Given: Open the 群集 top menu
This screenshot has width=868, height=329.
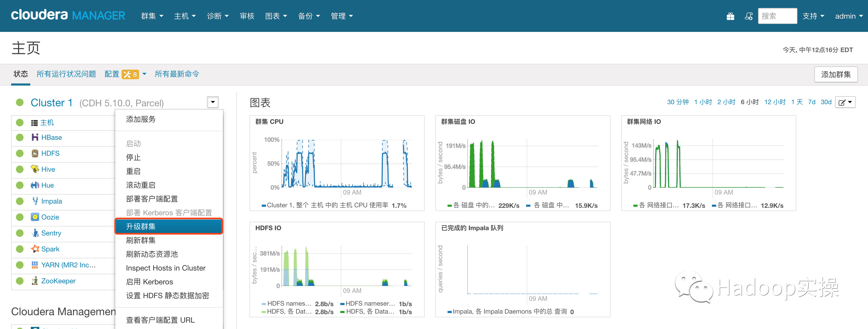Looking at the screenshot, I should point(152,16).
